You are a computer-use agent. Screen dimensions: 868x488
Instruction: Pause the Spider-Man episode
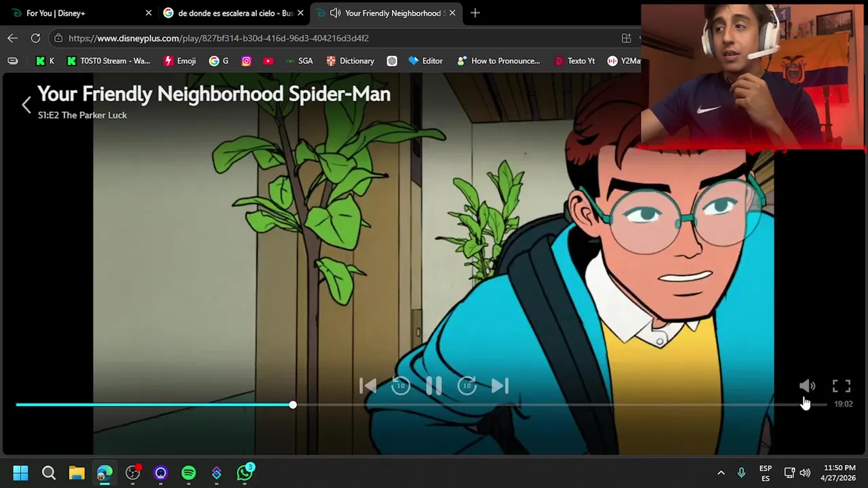[x=434, y=386]
